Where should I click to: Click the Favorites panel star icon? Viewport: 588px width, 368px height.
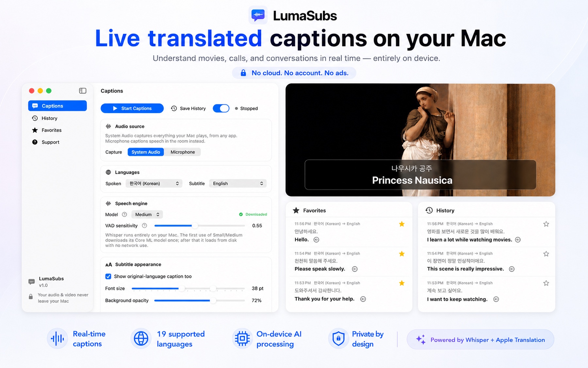coord(296,210)
